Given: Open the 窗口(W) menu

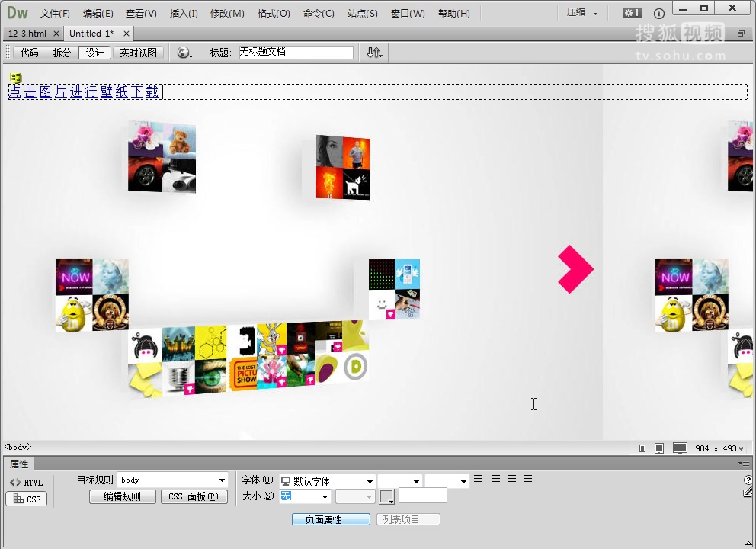Looking at the screenshot, I should tap(408, 14).
